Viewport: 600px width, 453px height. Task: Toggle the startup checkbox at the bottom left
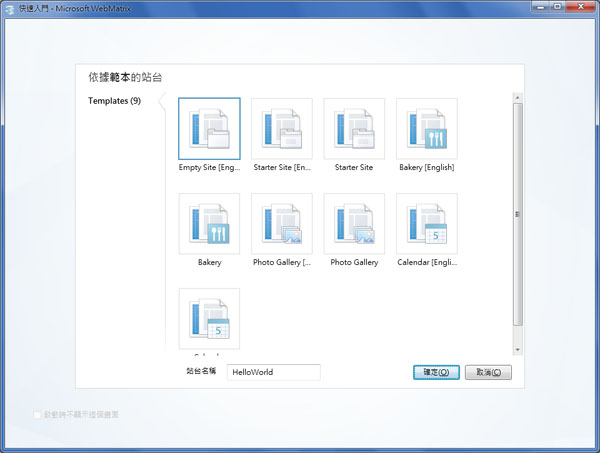click(37, 415)
